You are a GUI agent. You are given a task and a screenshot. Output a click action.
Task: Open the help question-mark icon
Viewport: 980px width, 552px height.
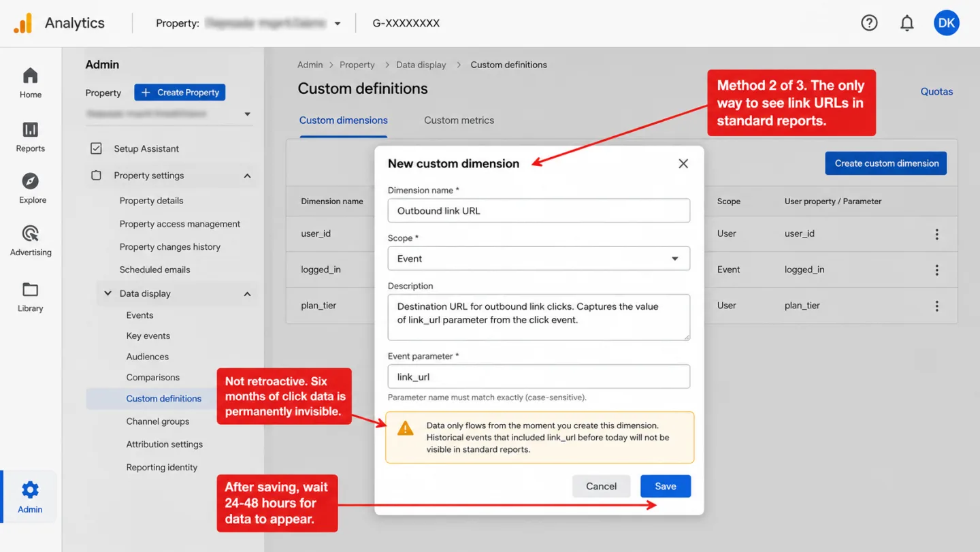869,23
